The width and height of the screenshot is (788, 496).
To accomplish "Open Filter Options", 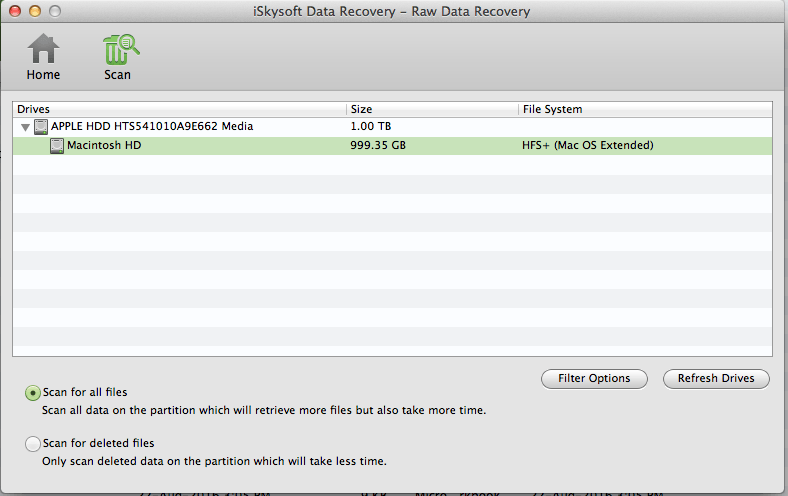I will [594, 378].
